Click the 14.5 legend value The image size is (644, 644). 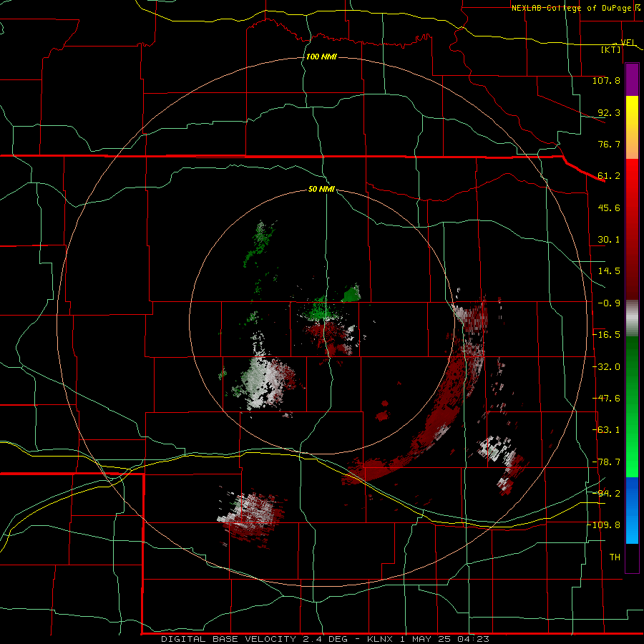[609, 271]
